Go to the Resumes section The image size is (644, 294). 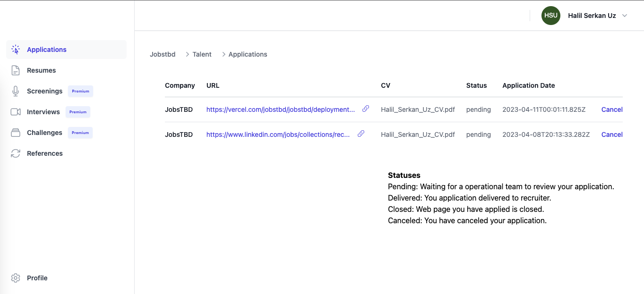[66, 70]
